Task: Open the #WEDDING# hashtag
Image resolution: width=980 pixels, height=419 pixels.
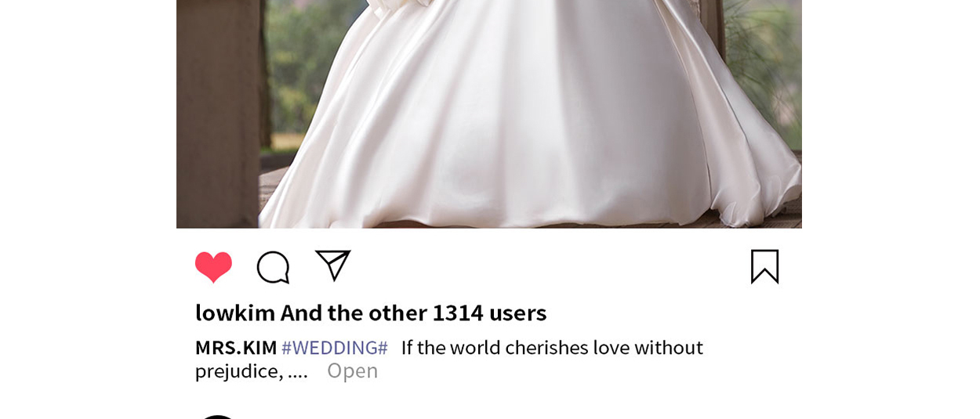Action: [x=335, y=347]
